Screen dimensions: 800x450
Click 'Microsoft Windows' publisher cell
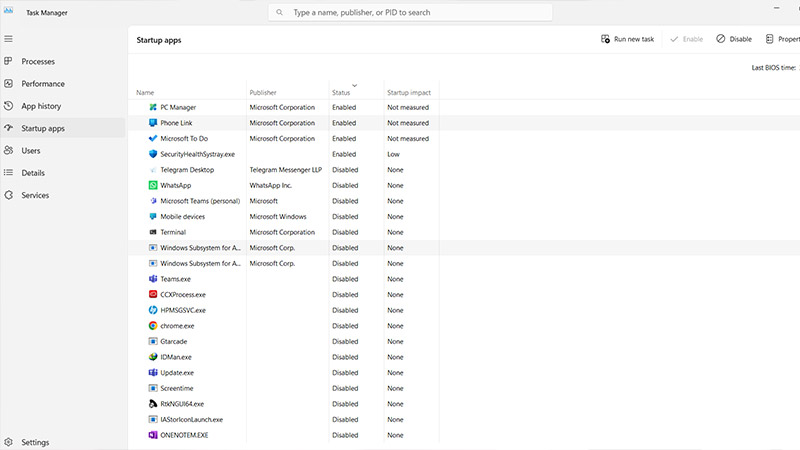click(x=278, y=216)
